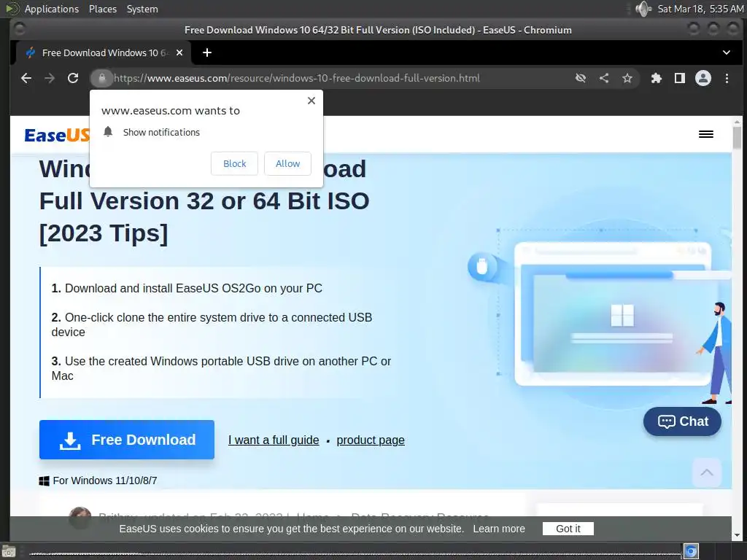Open site info lock icon
The height and width of the screenshot is (560, 747).
point(101,78)
